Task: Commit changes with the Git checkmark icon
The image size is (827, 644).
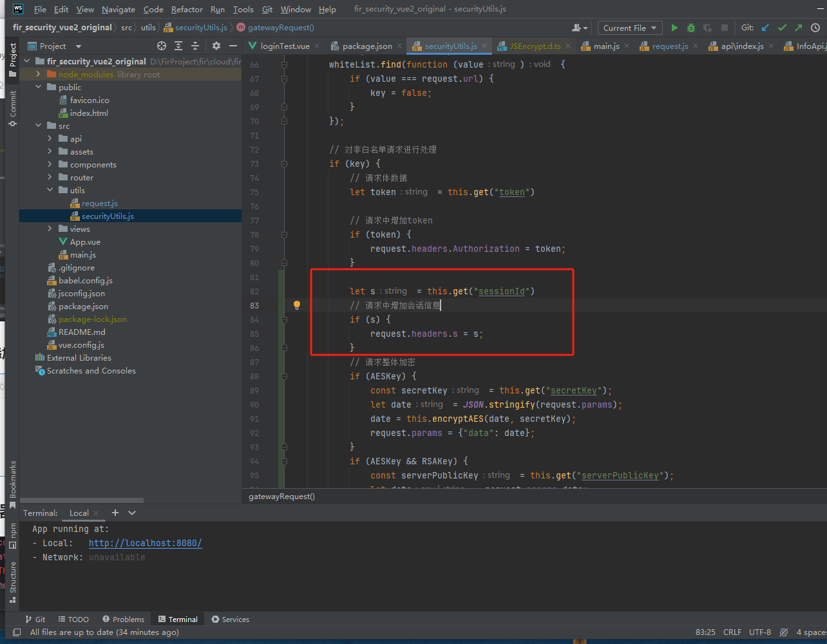Action: [782, 28]
